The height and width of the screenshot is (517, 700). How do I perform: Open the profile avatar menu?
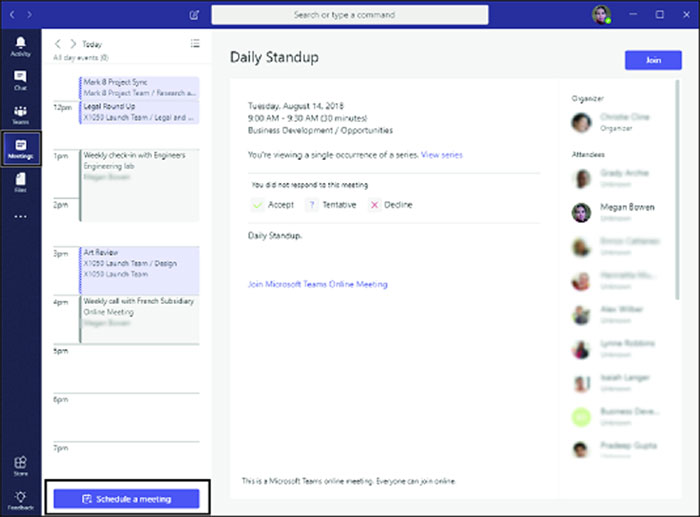point(601,15)
